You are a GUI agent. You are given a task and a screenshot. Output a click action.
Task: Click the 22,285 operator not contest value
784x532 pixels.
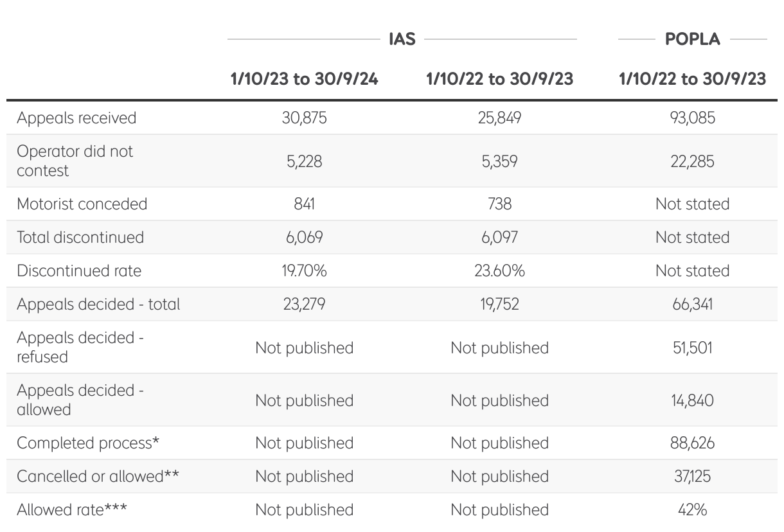point(692,161)
